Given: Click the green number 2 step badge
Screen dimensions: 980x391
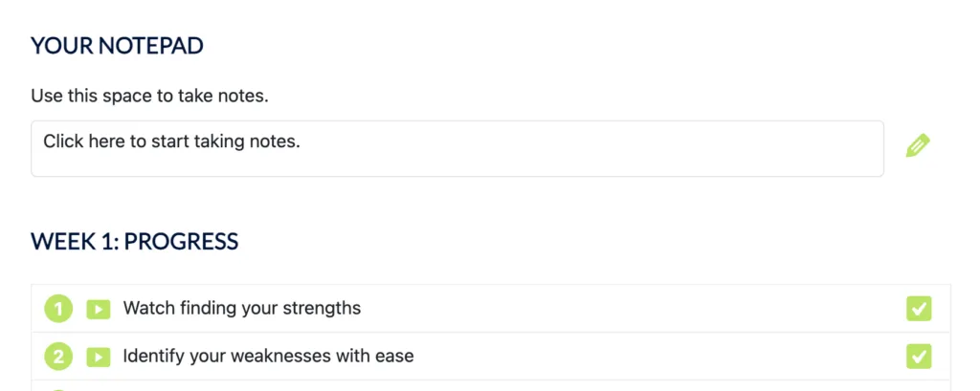Looking at the screenshot, I should tap(58, 357).
